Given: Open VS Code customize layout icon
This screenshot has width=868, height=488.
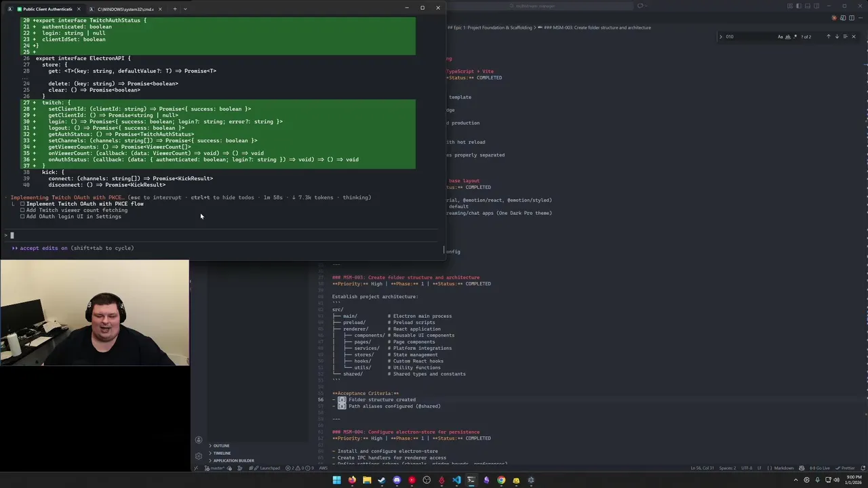Looking at the screenshot, I should [790, 6].
